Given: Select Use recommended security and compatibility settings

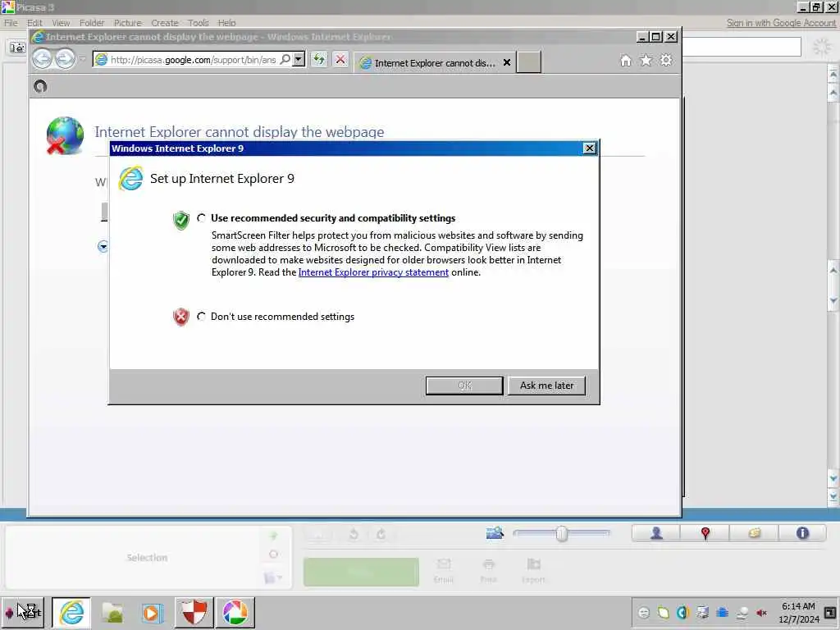Looking at the screenshot, I should coord(202,218).
